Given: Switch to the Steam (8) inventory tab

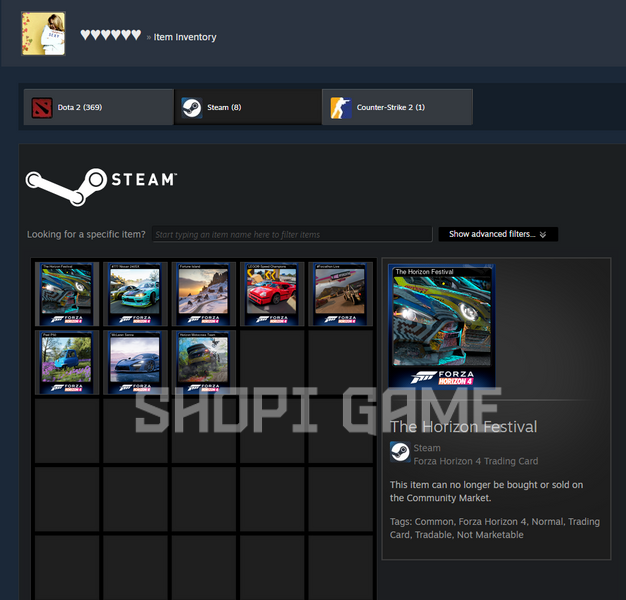Looking at the screenshot, I should [248, 107].
